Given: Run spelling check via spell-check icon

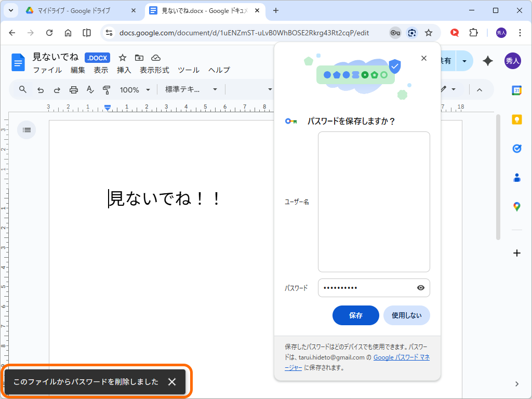Looking at the screenshot, I should 89,89.
